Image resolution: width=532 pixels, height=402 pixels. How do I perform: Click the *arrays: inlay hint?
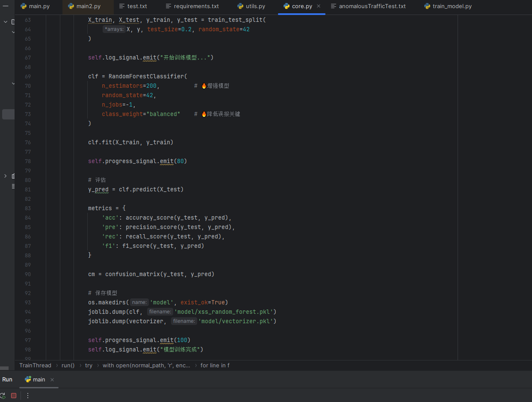[114, 29]
